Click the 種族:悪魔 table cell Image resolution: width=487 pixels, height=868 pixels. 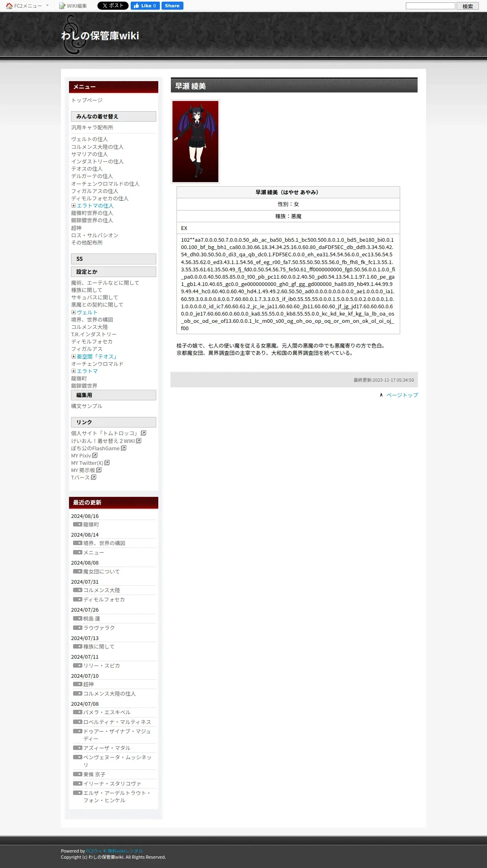tap(288, 216)
